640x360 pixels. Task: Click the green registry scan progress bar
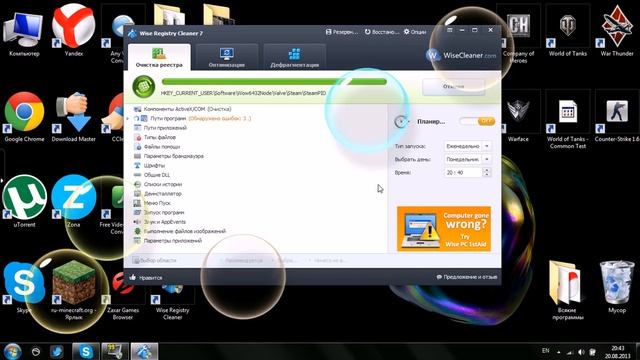click(274, 82)
